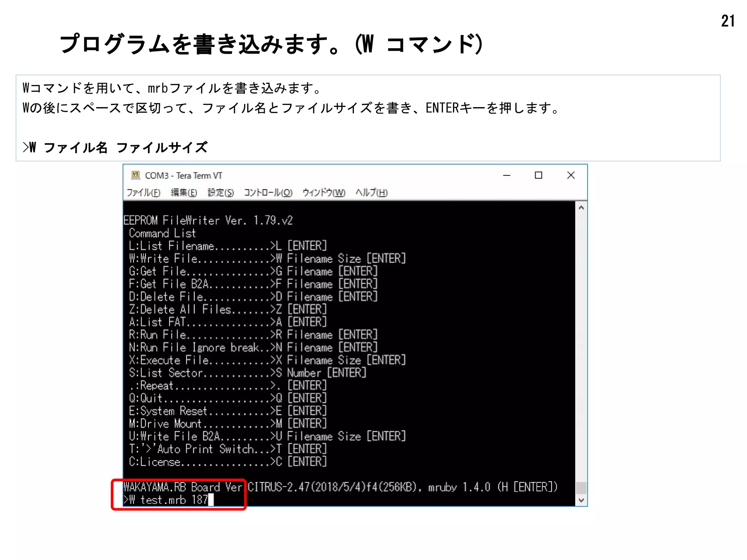Image resolution: width=747 pixels, height=560 pixels.
Task: Click the '>W test.mrb 187' prompt line
Action: coord(169,500)
